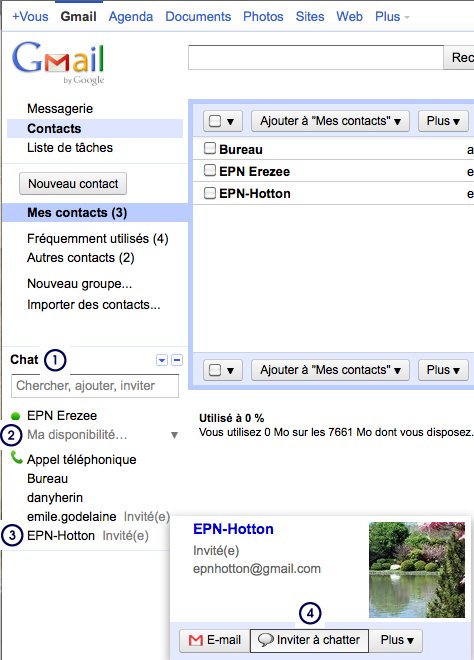Click the green phone call icon
474x660 pixels.
(16, 457)
